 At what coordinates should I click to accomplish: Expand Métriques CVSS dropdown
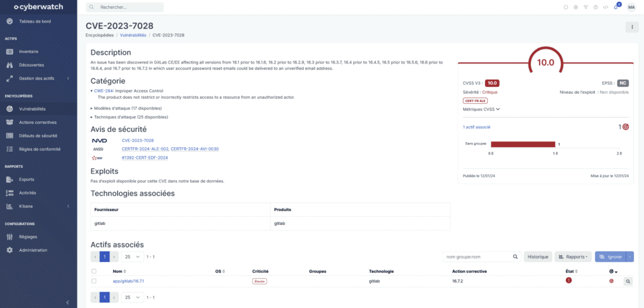click(x=481, y=109)
